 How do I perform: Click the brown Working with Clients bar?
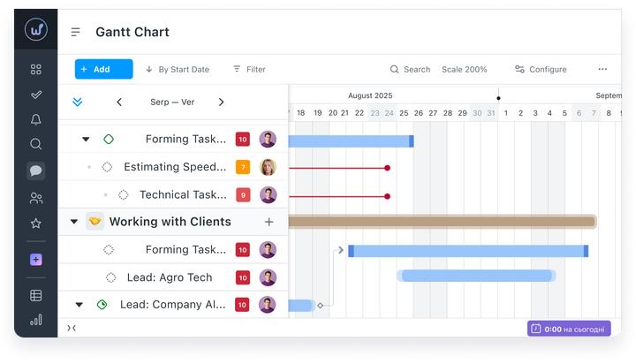click(x=443, y=222)
